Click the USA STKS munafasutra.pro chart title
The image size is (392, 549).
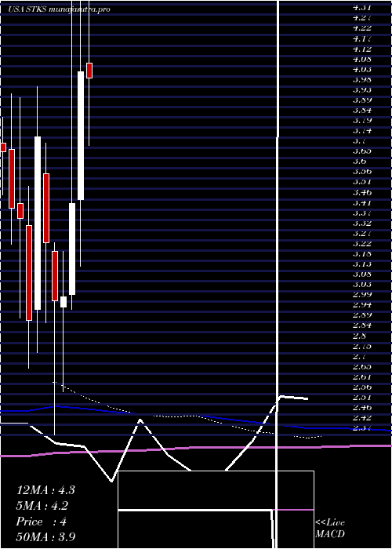(60, 9)
